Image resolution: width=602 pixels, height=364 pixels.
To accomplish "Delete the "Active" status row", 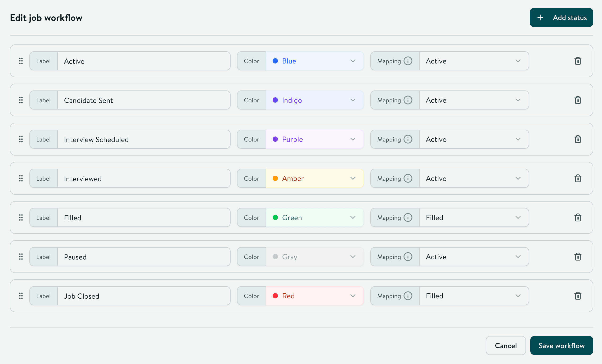I will tap(578, 61).
